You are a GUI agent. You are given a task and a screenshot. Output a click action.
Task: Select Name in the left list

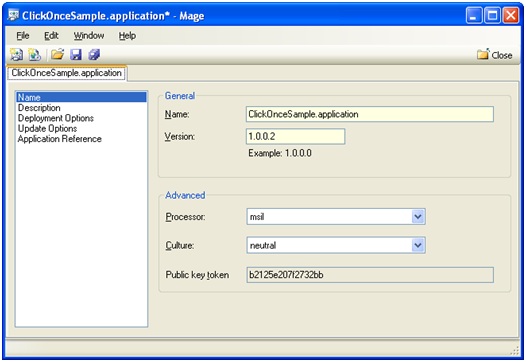[81, 97]
